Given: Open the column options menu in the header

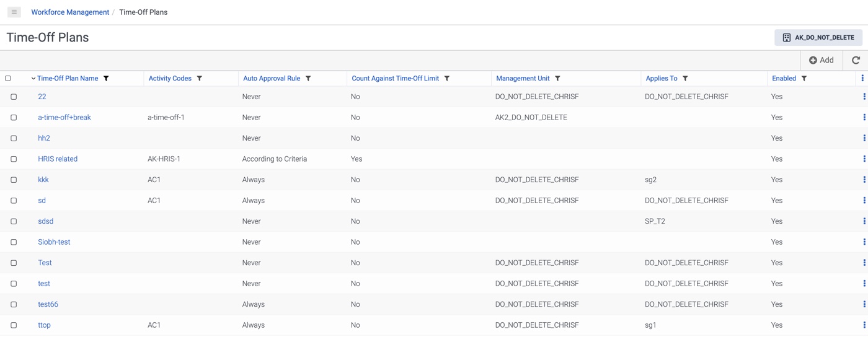Looking at the screenshot, I should coord(862,78).
